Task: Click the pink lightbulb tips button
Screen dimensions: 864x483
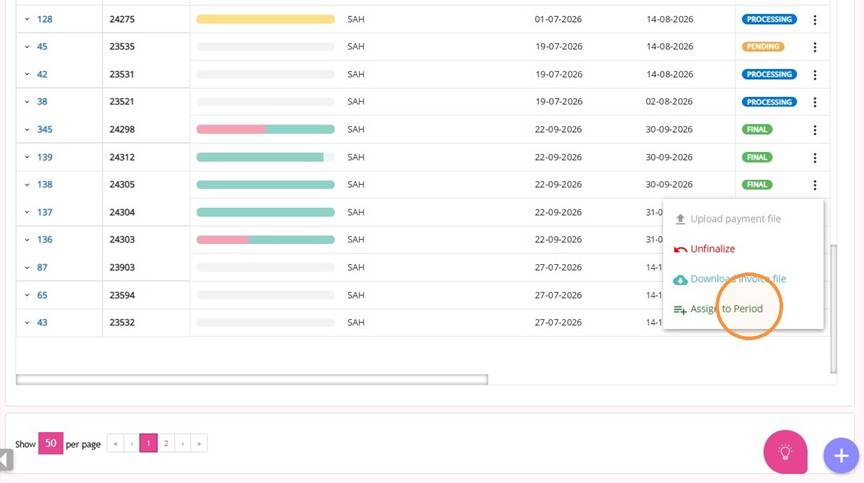Action: tap(785, 452)
